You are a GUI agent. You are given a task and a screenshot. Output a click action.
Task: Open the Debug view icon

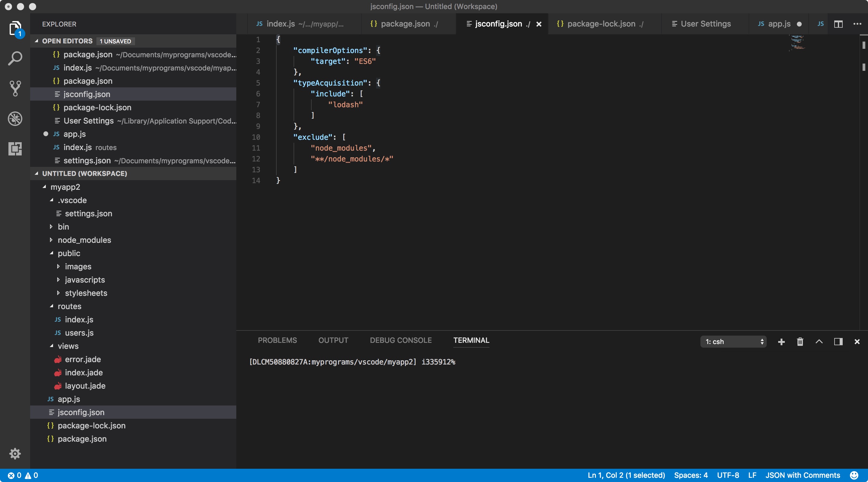tap(15, 119)
